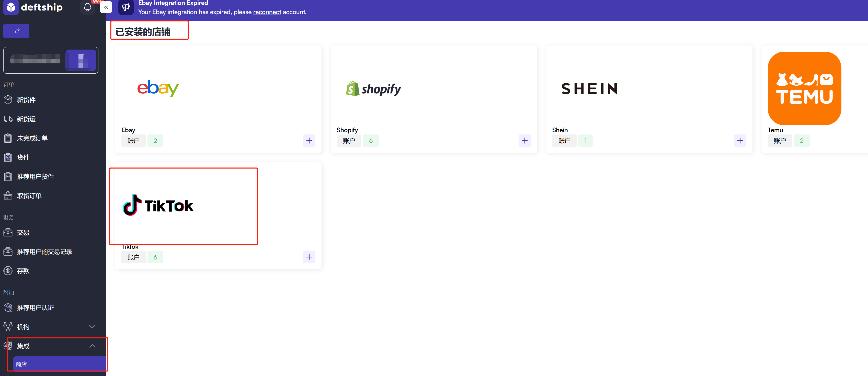Click the announcement megaphone icon
Image resolution: width=868 pixels, height=376 pixels.
point(126,7)
